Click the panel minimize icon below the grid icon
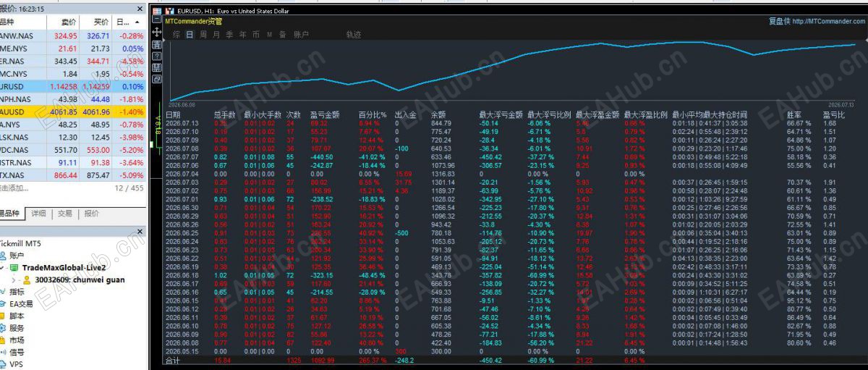868x370 pixels. click(x=158, y=21)
